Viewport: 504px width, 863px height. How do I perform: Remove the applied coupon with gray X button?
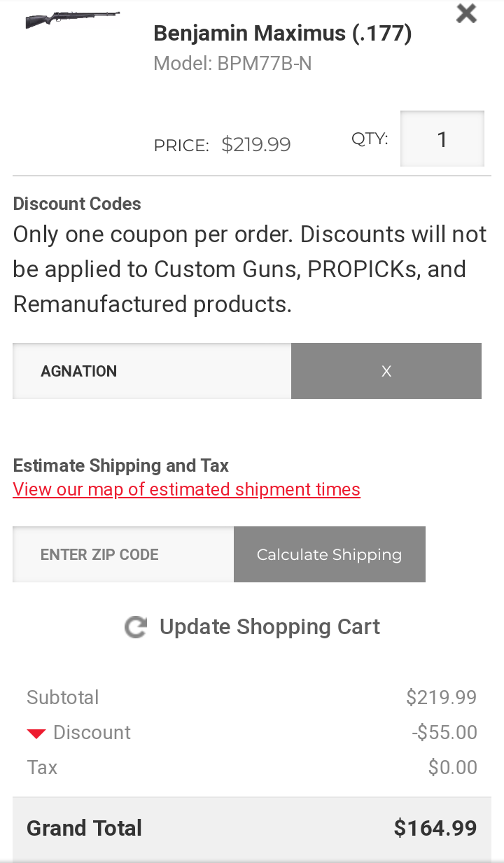tap(386, 371)
